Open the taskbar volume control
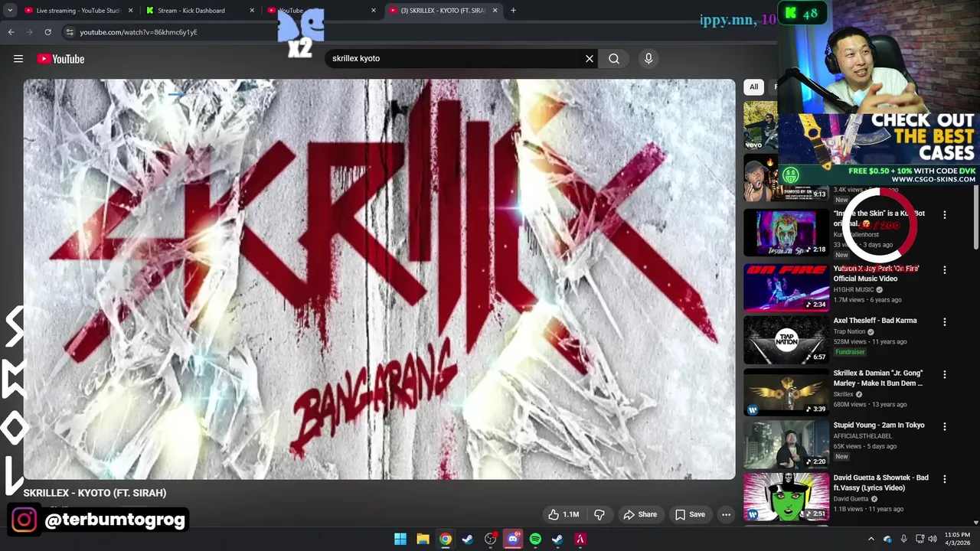 tap(933, 539)
